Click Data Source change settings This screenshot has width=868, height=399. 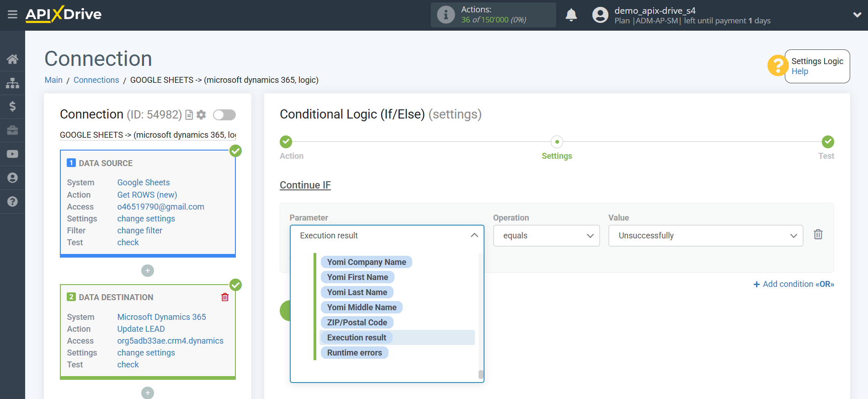point(146,219)
